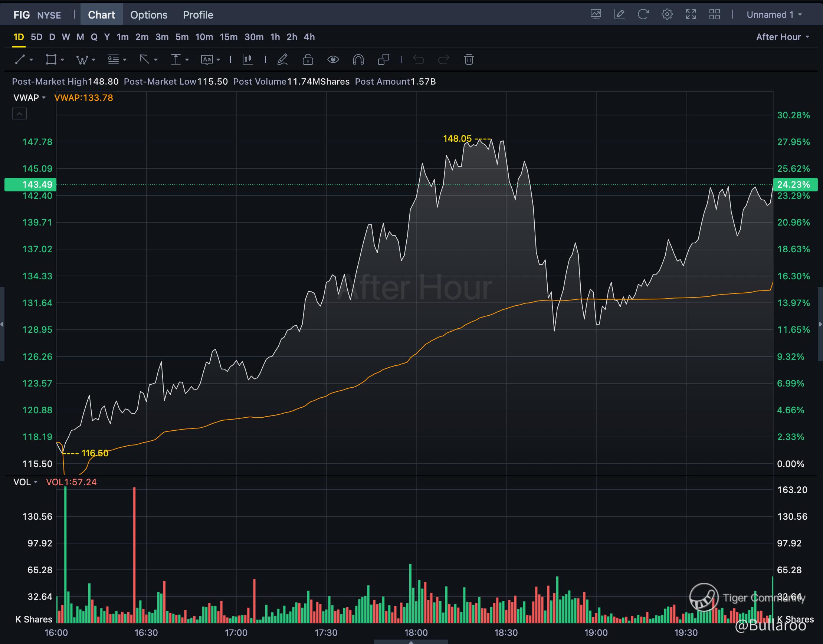Switch to the Options tab
This screenshot has width=823, height=644.
[x=149, y=15]
